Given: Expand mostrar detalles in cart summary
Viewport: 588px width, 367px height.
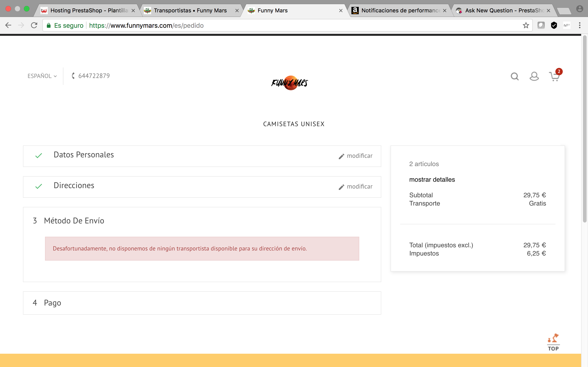Looking at the screenshot, I should [x=432, y=180].
